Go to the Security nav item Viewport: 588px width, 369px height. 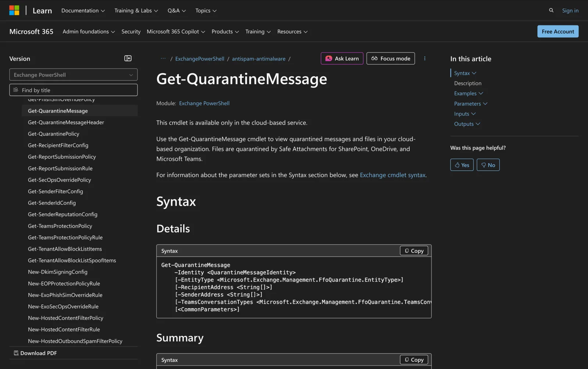click(131, 32)
